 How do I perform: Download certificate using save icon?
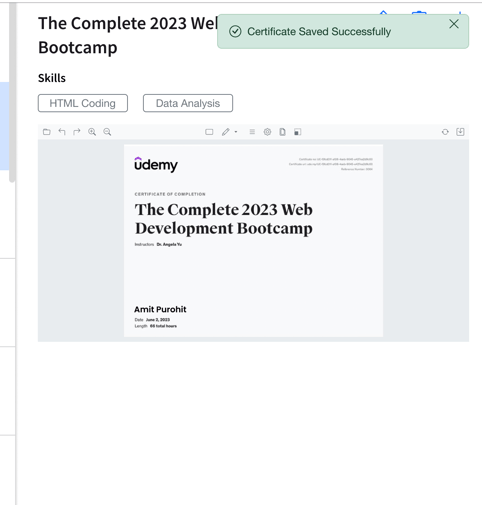[x=460, y=132]
